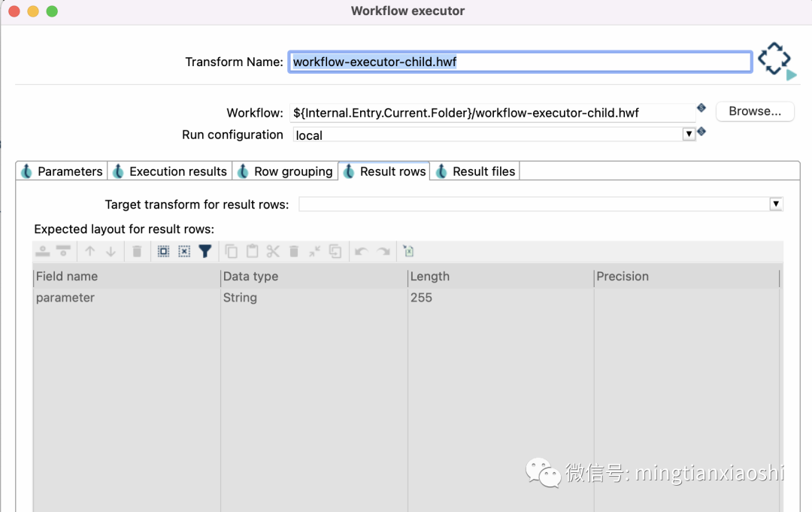812x512 pixels.
Task: Click the workflow executor icon top right
Action: coord(776,61)
